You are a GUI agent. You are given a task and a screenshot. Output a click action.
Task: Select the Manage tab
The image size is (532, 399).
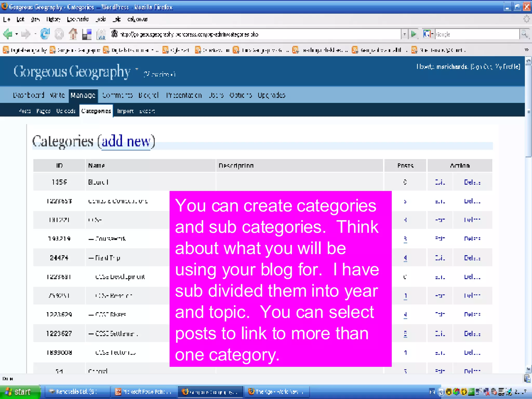coord(83,96)
